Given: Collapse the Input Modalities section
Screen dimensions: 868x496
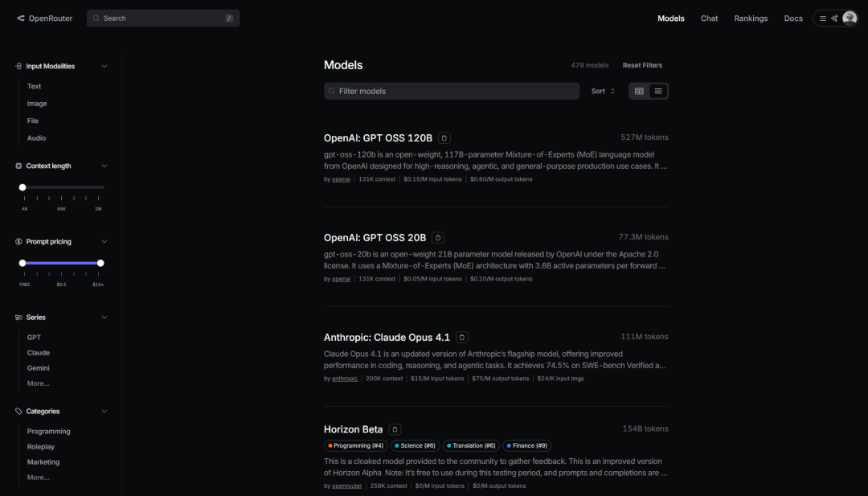Looking at the screenshot, I should [x=104, y=66].
